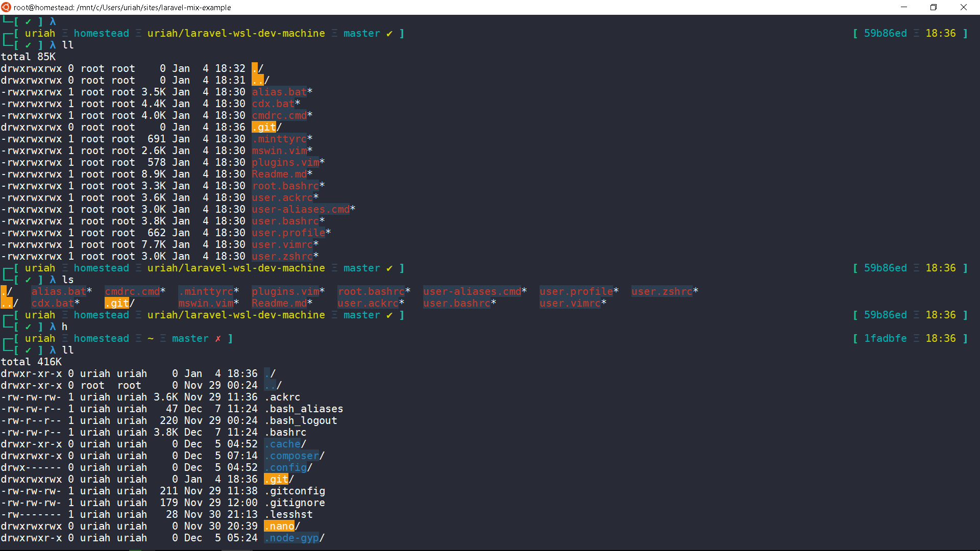
Task: Click the .cache directory entry
Action: click(282, 444)
